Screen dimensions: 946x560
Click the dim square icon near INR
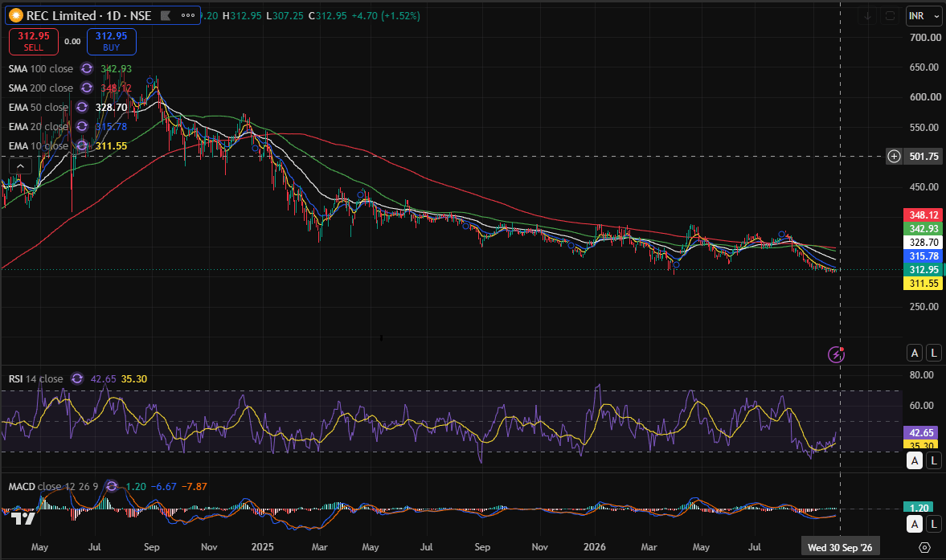click(x=890, y=16)
